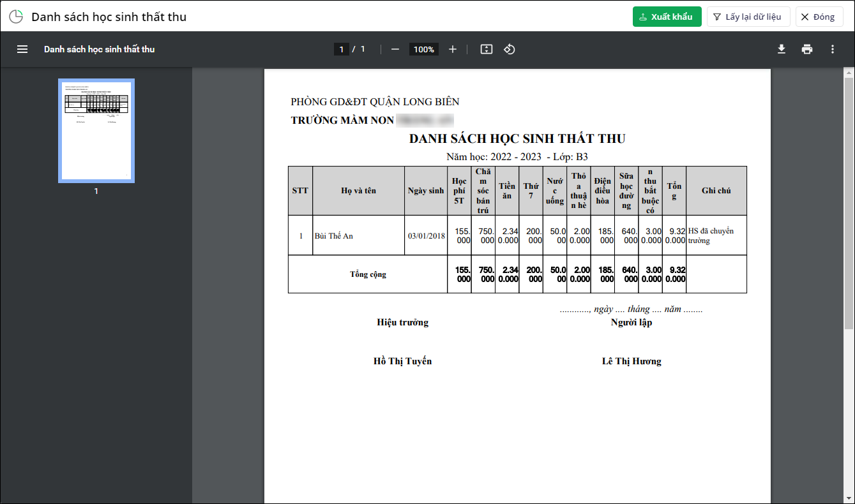This screenshot has width=855, height=504.
Task: Click the PDF toolbar title Danh sách học sinh thất thu
Action: [99, 49]
